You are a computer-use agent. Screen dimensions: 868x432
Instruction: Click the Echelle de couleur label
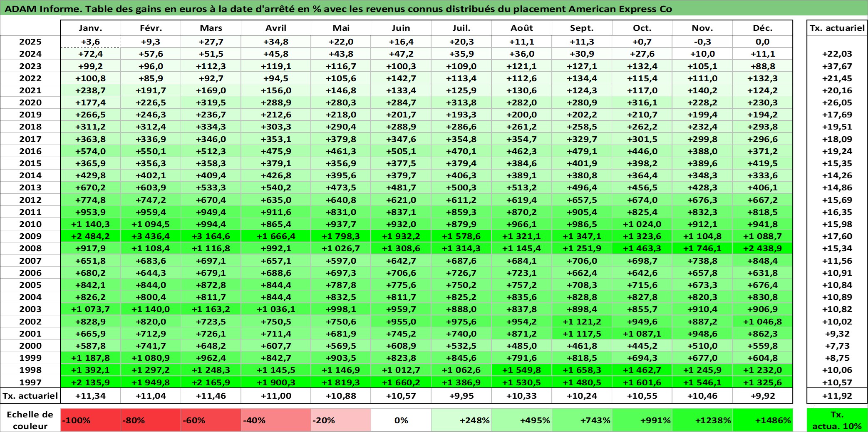click(x=30, y=420)
